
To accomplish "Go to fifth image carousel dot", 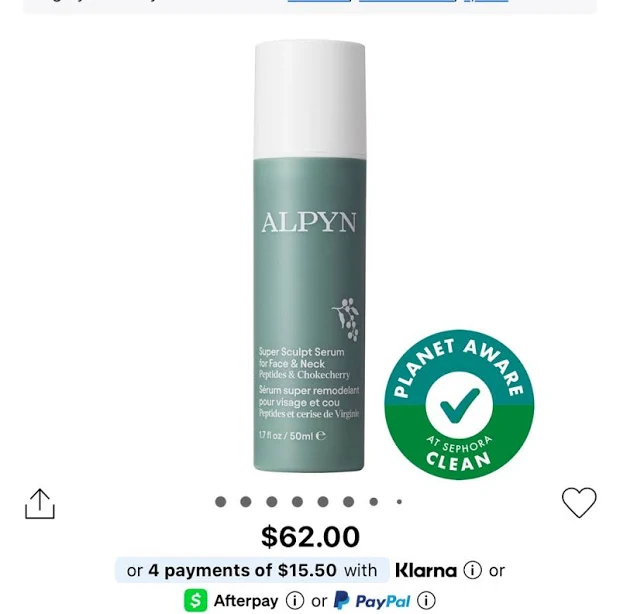I will (323, 502).
